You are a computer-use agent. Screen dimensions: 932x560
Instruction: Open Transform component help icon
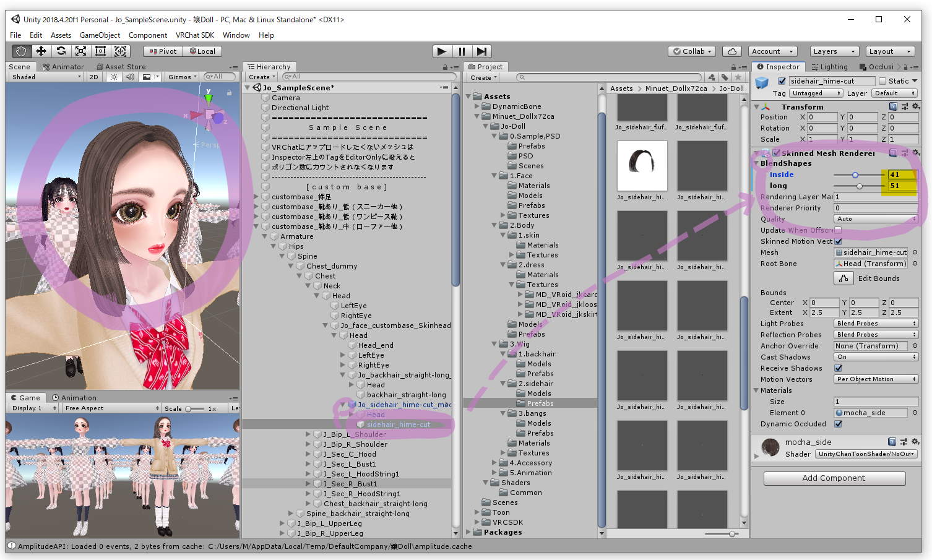(893, 106)
